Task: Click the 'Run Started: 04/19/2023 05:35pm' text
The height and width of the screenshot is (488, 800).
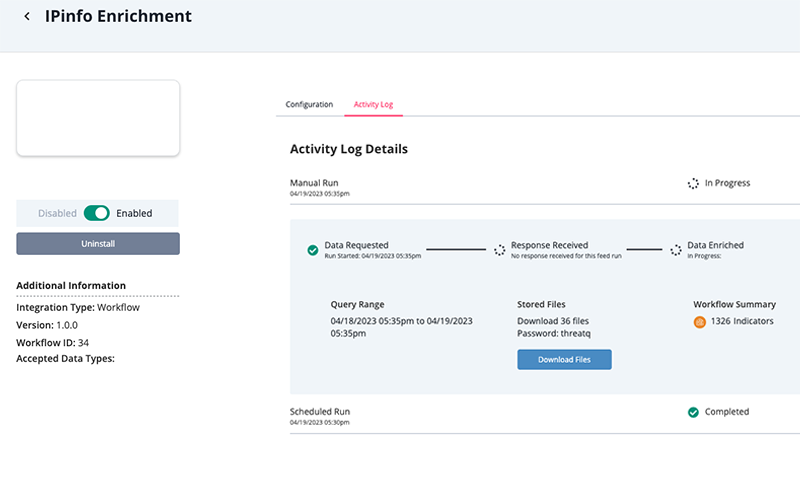Action: pos(373,256)
